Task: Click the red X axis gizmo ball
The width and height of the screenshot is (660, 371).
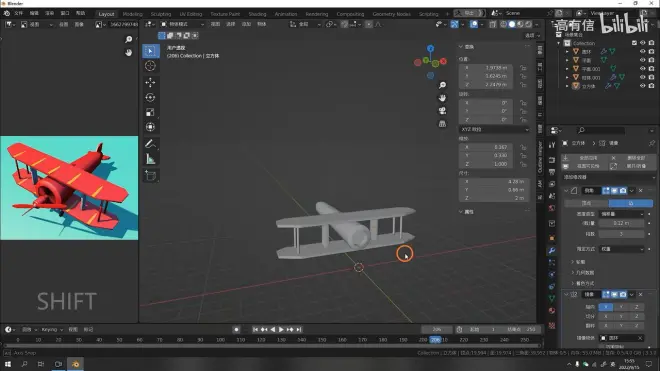Action: coord(443,61)
